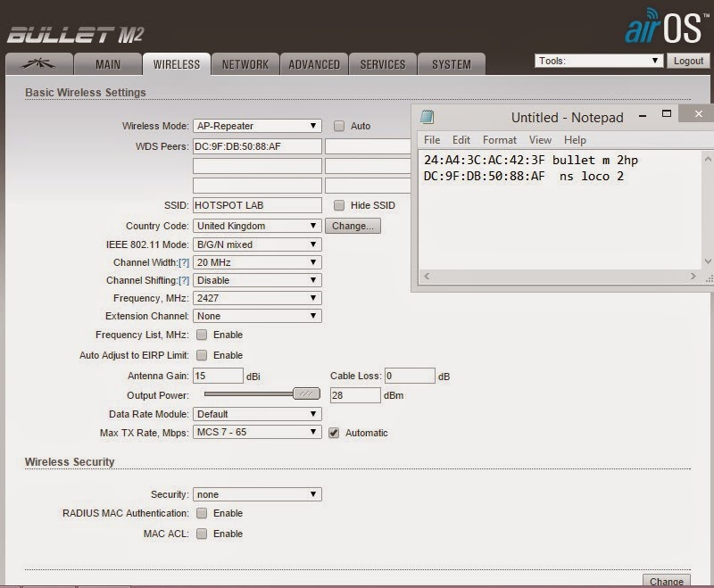Click third-row left WDS Peers field
This screenshot has height=588, width=714.
257,186
